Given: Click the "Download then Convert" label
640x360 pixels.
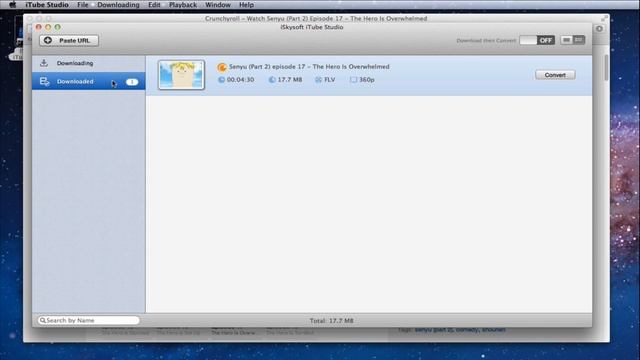Looking at the screenshot, I should tap(486, 40).
